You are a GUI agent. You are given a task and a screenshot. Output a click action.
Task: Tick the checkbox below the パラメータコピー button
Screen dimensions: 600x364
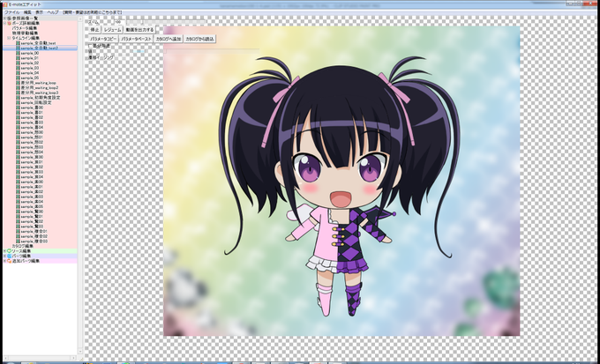[x=90, y=46]
